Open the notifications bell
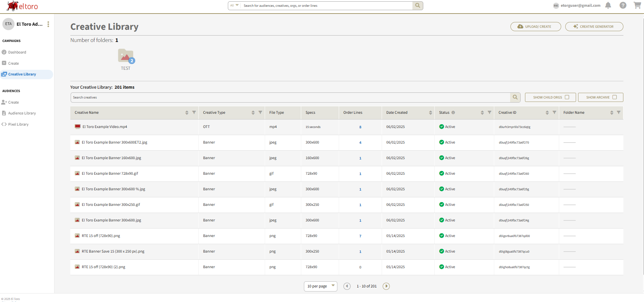The height and width of the screenshot is (302, 644). click(608, 5)
